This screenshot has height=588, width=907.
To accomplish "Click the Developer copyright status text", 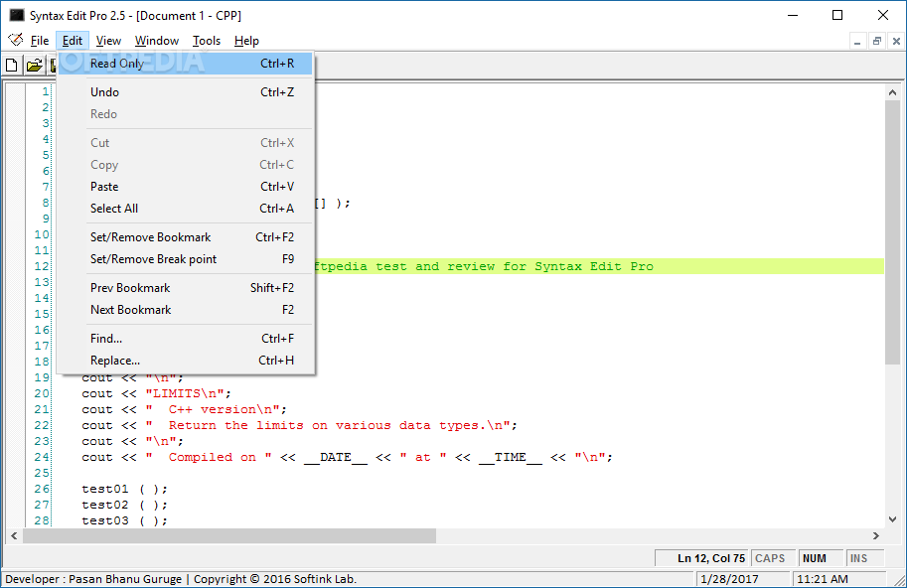I will [181, 579].
